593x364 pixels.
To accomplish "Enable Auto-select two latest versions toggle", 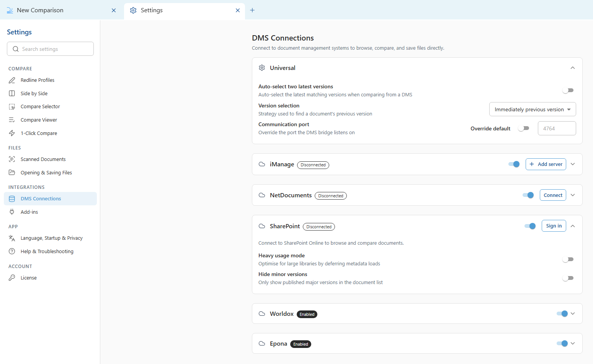I will click(568, 90).
